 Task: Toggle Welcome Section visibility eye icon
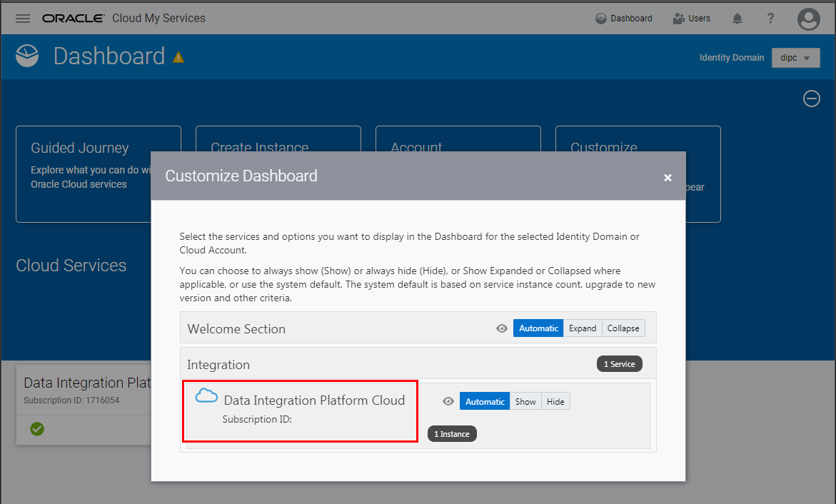point(502,328)
